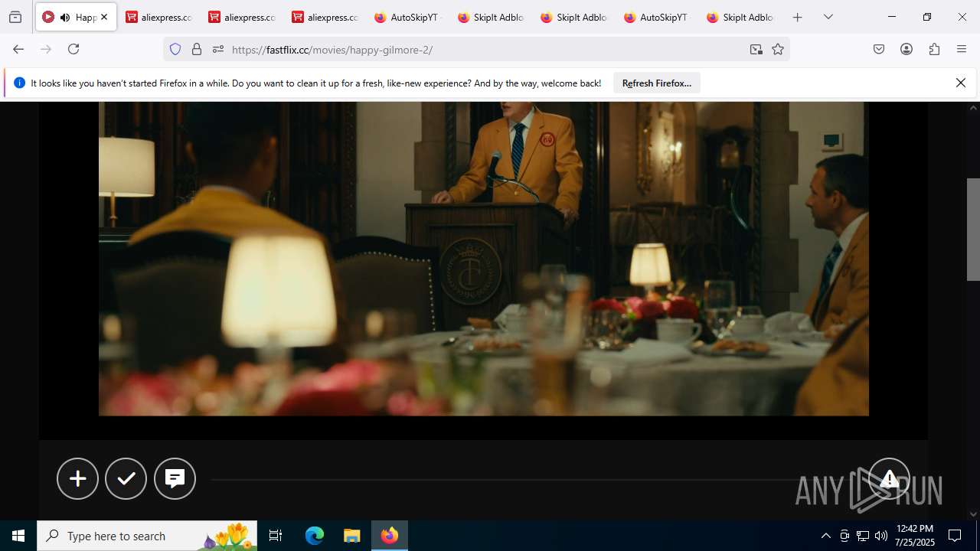Screen dimensions: 980x551
Task: Switch to first AutoSkipYT tab
Action: coord(407,17)
